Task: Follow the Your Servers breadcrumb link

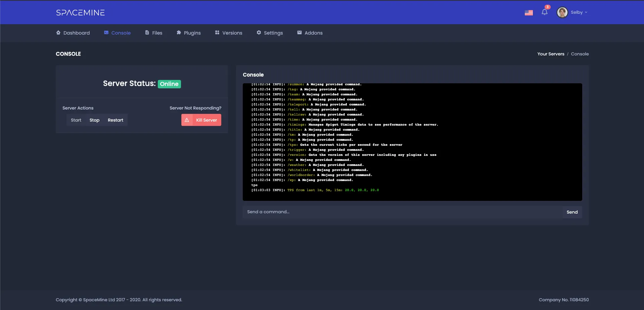Action: 551,54
